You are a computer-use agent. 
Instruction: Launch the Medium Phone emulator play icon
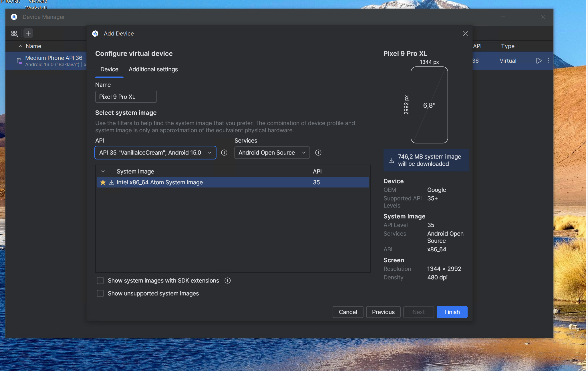point(539,61)
